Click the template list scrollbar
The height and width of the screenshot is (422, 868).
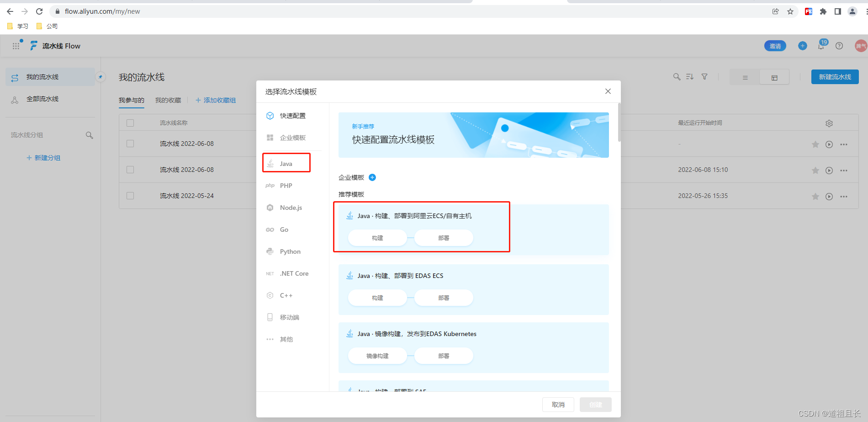619,123
